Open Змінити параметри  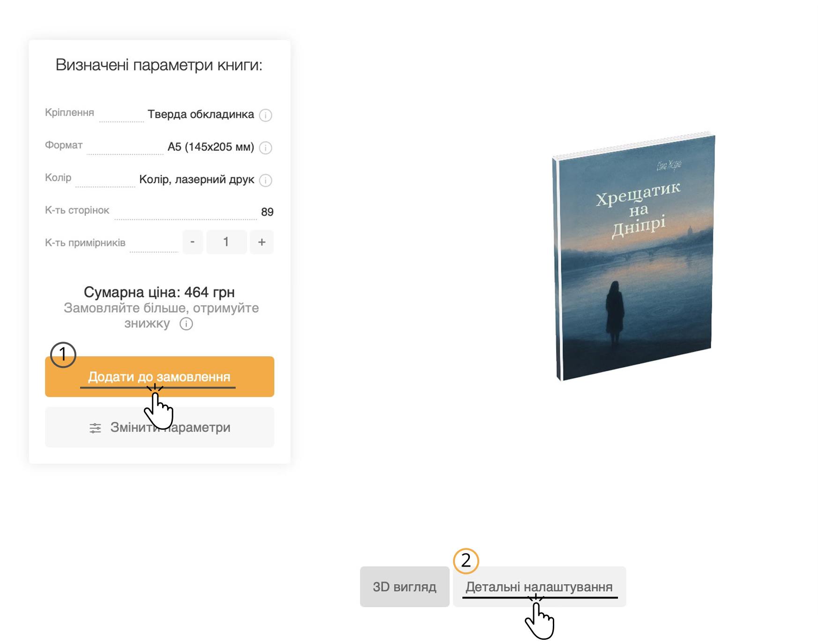(159, 427)
